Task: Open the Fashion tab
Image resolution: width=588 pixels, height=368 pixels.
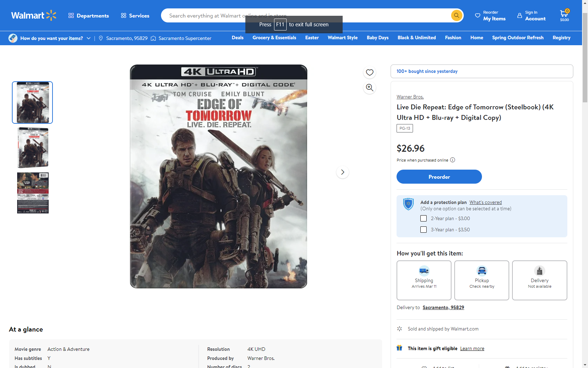Action: point(453,38)
